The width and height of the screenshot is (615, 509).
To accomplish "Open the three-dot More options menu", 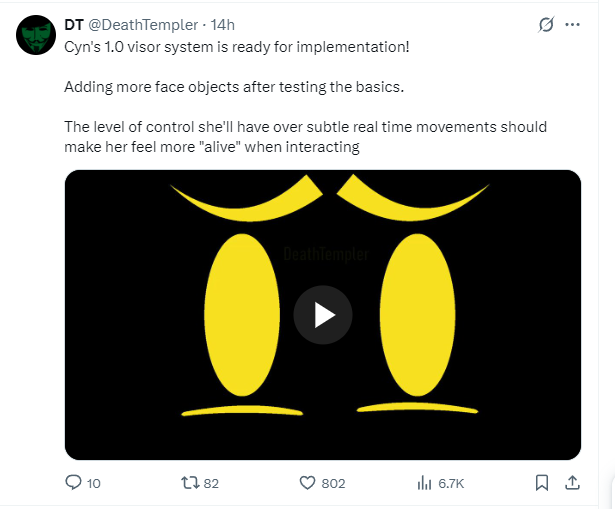I will (x=572, y=24).
